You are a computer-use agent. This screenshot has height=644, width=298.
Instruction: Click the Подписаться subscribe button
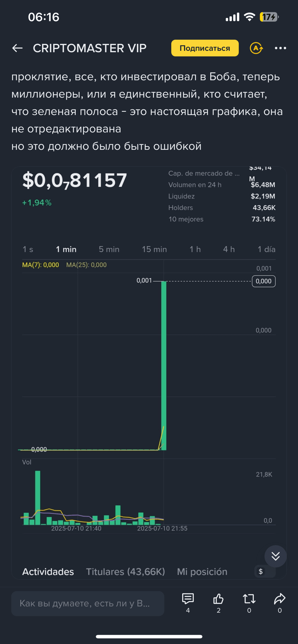(205, 48)
